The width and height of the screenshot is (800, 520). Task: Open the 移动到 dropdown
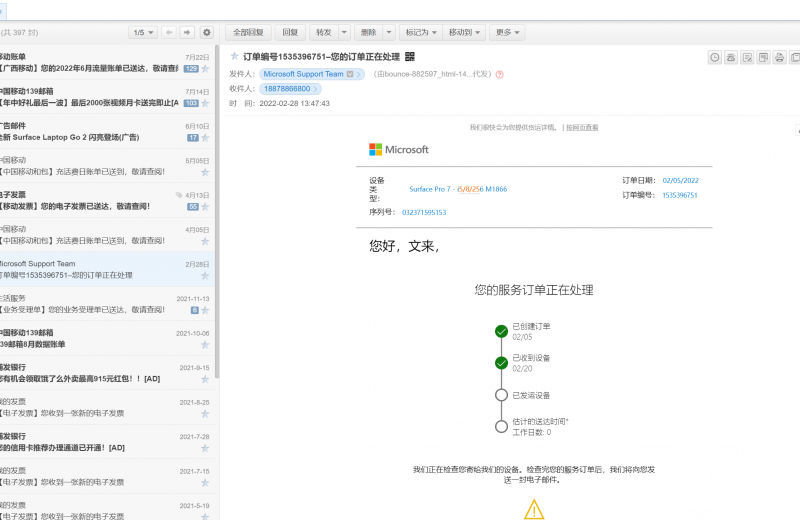(x=464, y=33)
